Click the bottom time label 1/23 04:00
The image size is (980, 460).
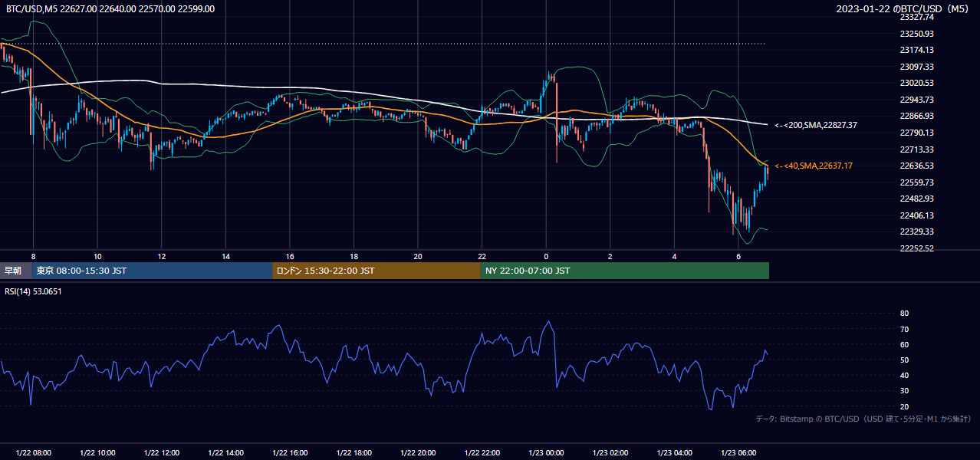pos(675,453)
